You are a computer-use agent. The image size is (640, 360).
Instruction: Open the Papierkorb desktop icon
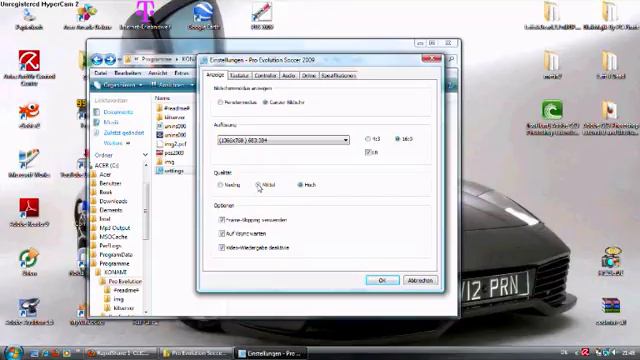(29, 18)
